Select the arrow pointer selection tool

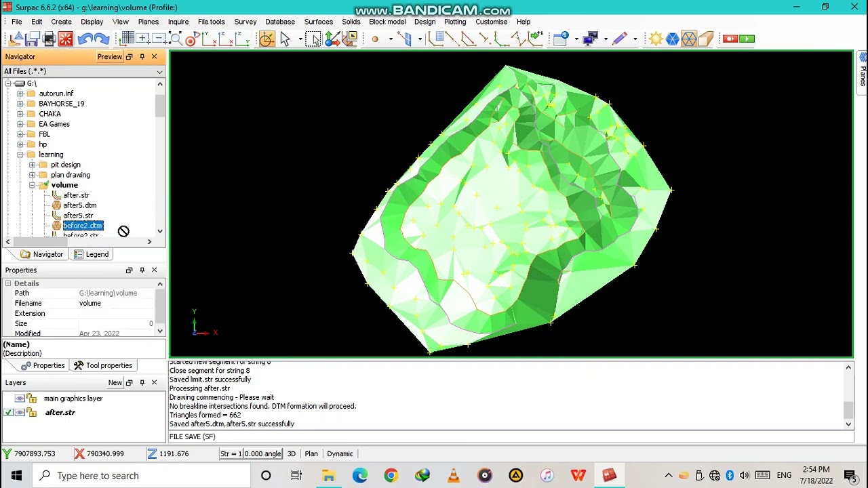pyautogui.click(x=285, y=39)
